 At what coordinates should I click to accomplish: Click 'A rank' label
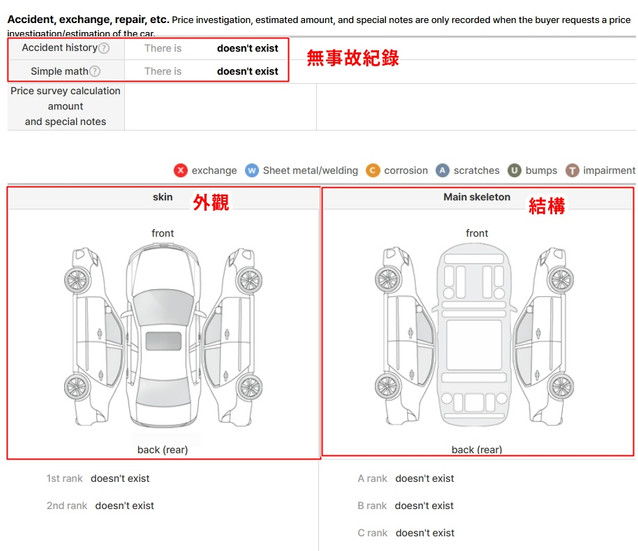[372, 479]
